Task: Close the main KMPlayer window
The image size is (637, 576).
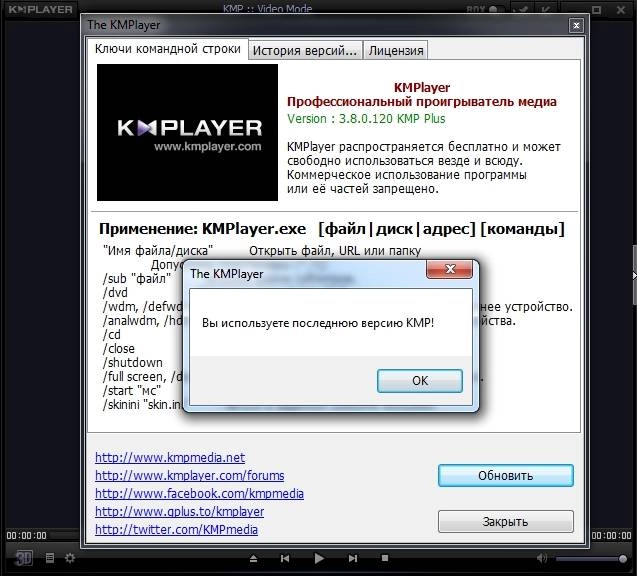Action: 621,10
